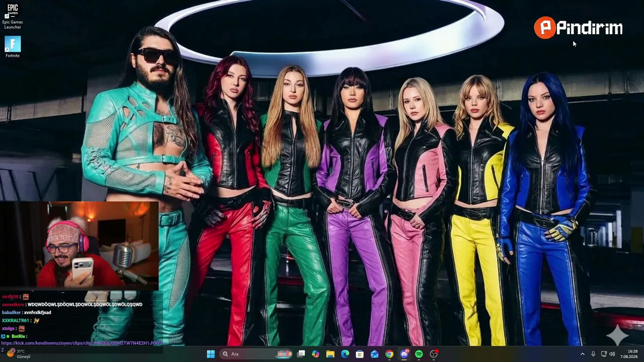Screen dimensions: 644x362
Task: Click the streamer webcam overlay thumbnail
Action: [x=79, y=246]
